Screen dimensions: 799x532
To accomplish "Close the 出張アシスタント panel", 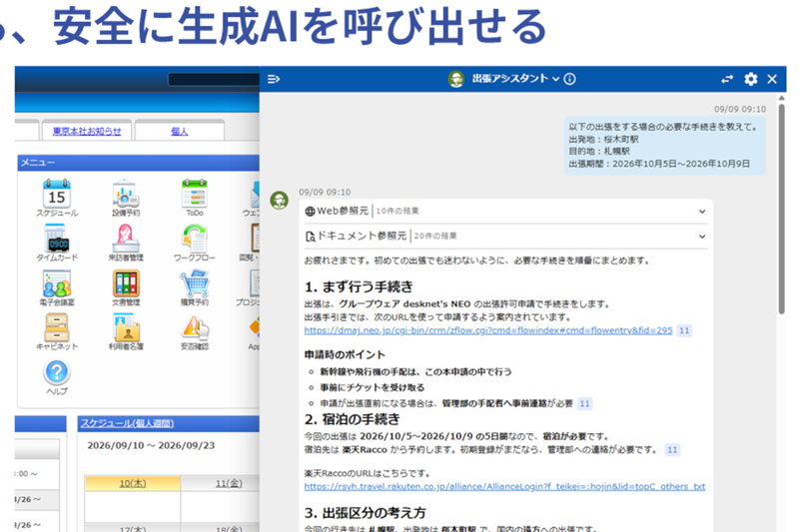I will coord(772,79).
